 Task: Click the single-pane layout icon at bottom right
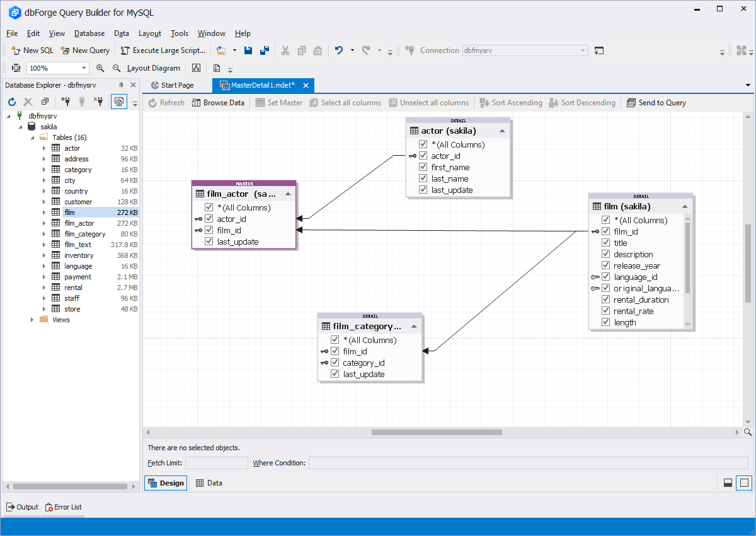point(744,483)
